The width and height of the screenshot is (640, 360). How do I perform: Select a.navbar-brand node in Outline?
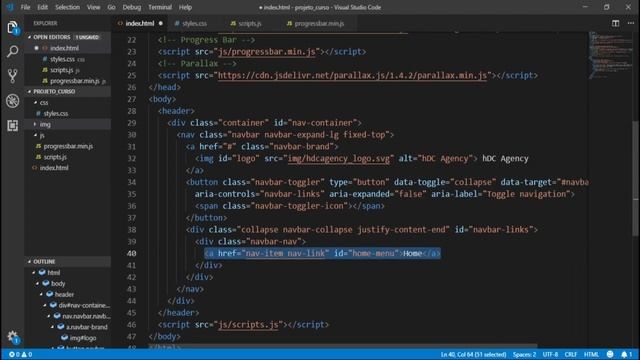pyautogui.click(x=68, y=327)
